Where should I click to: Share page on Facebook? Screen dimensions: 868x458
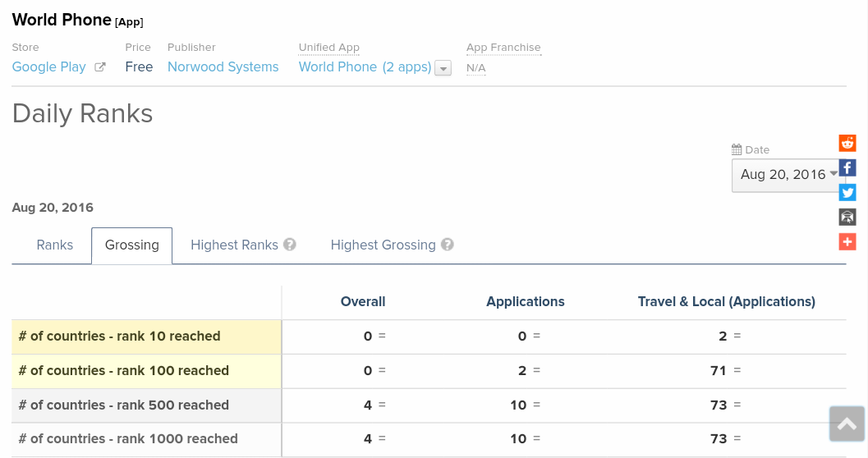(x=847, y=168)
